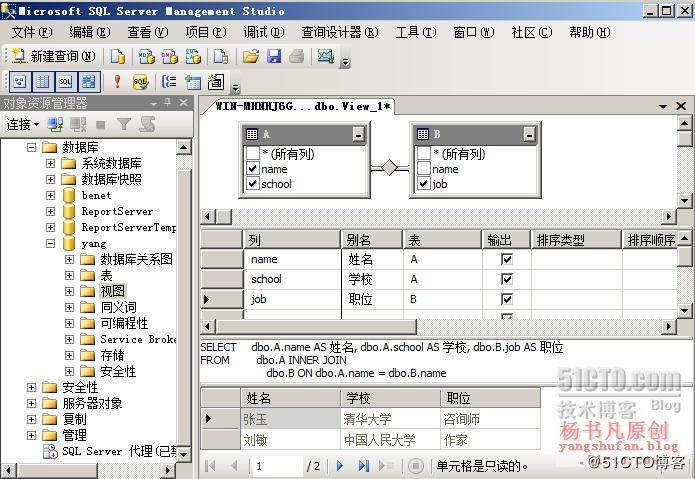Uncheck the job column in table B
This screenshot has width=695, height=479.
click(424, 183)
